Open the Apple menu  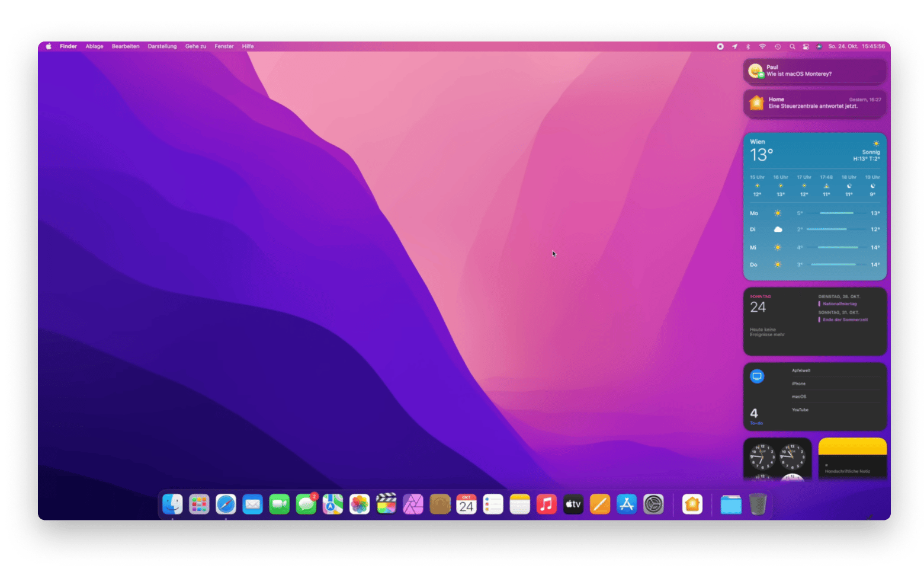click(x=49, y=46)
